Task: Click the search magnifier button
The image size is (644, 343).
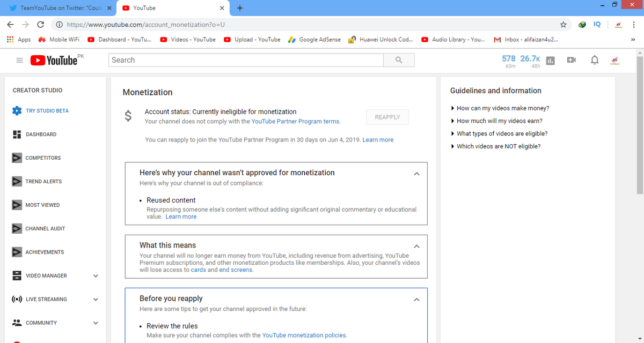Action: click(399, 60)
